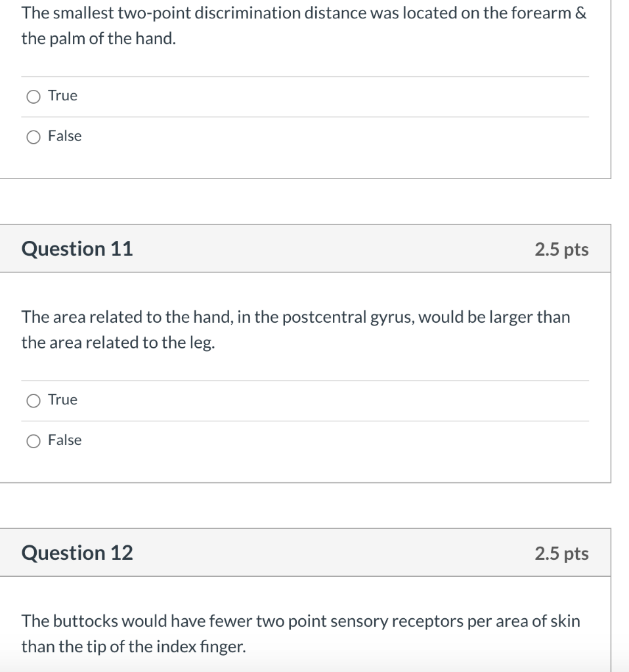Select False for the postcentral gyrus question
629x672 pixels.
[33, 440]
